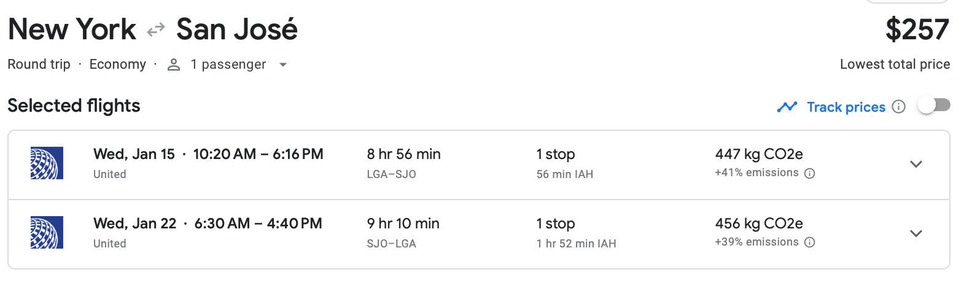Select the 6:30 AM – 4:40 PM return flight
980x291 pixels.
point(258,223)
